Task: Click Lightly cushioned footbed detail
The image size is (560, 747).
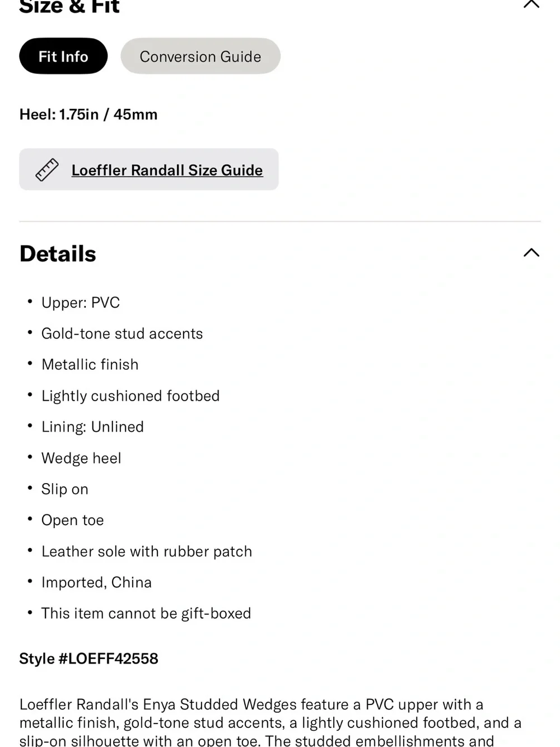Action: (x=130, y=396)
